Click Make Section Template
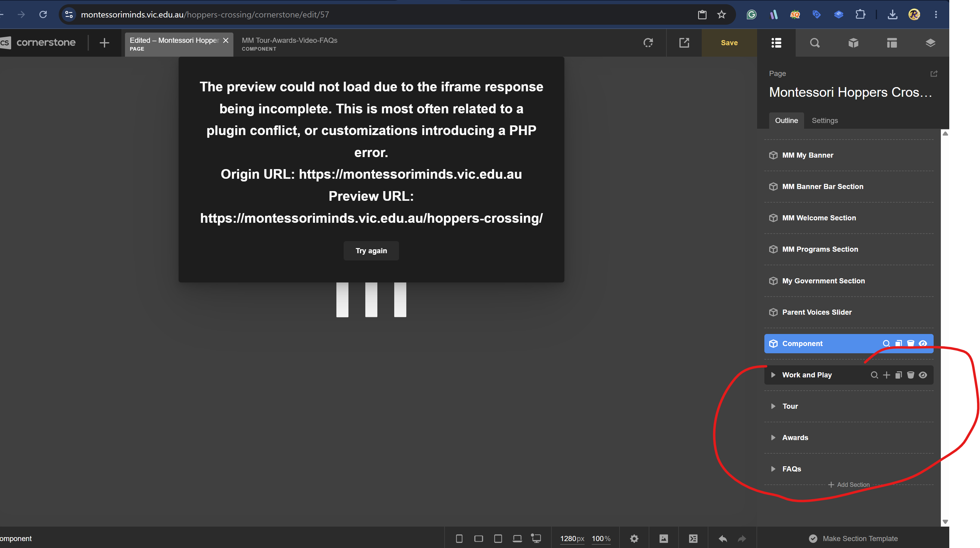The width and height of the screenshot is (980, 548). 853,538
